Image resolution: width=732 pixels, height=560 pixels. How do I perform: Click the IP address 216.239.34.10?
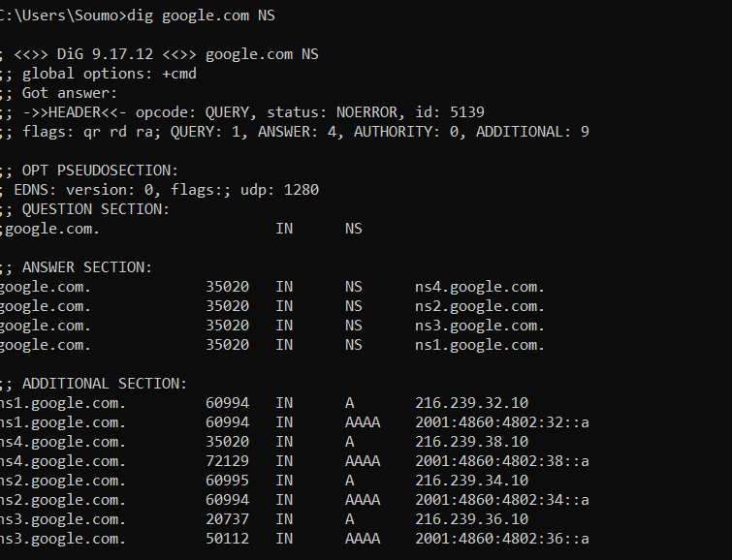(x=472, y=481)
